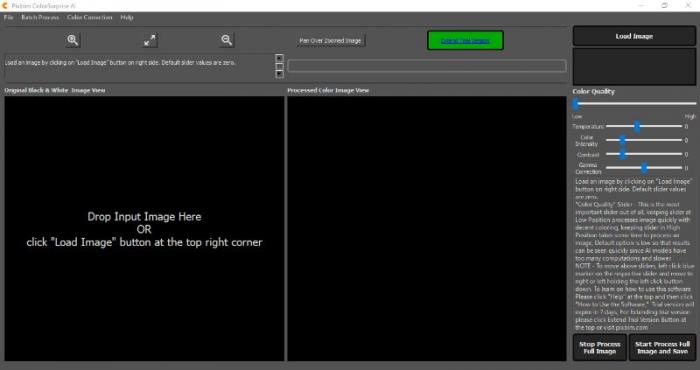This screenshot has width=700, height=370.
Task: Click the Color Quality slider handle
Action: pyautogui.click(x=575, y=104)
